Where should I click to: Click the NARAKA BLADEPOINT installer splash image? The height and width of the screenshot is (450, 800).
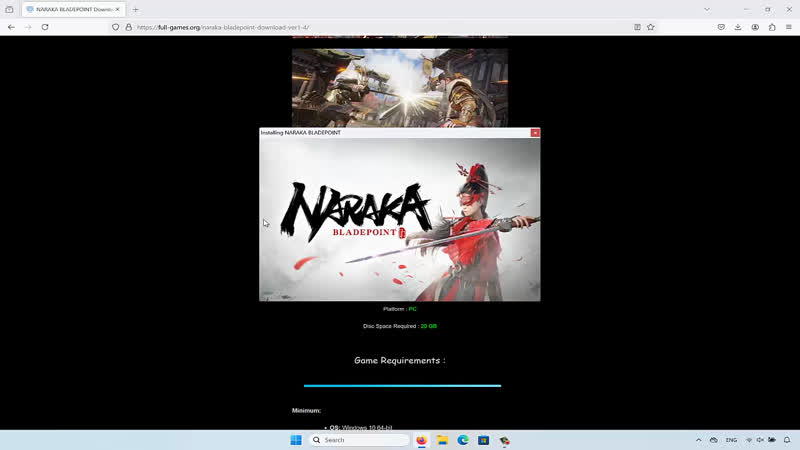(x=400, y=220)
